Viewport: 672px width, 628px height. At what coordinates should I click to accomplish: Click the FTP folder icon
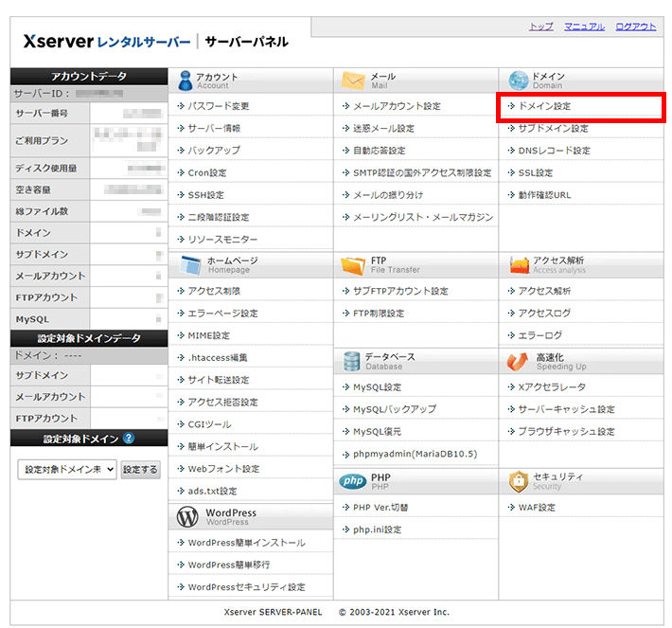point(353,265)
